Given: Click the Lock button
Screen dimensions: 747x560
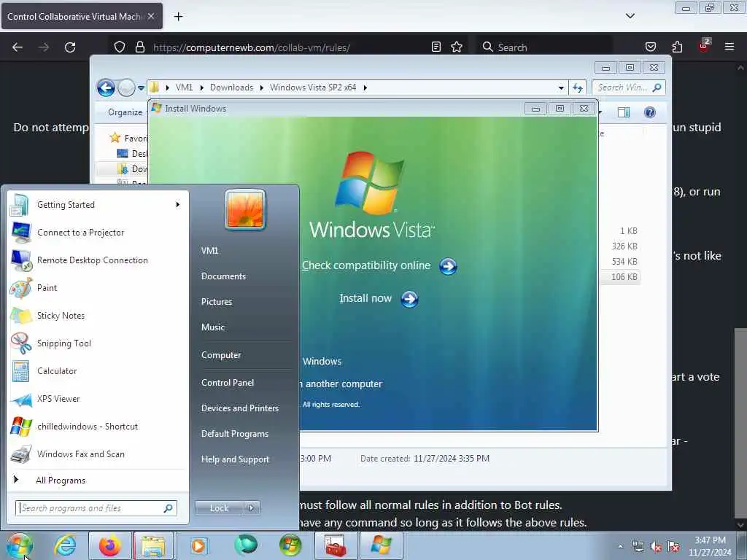Looking at the screenshot, I should (x=220, y=508).
